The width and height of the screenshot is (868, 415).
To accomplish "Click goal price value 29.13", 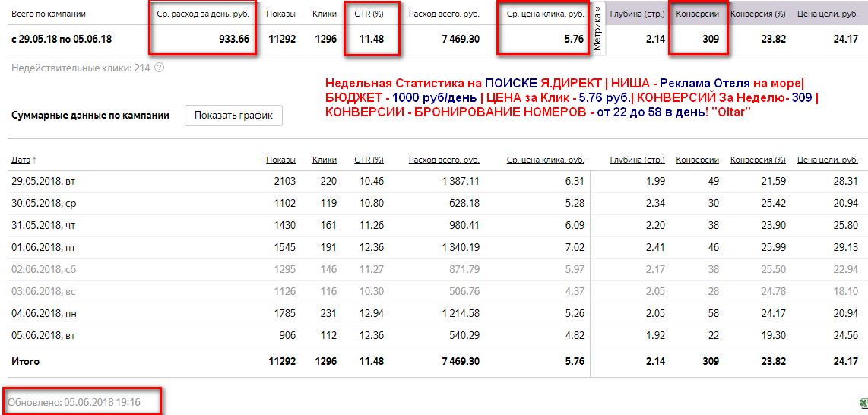I will coord(847,248).
